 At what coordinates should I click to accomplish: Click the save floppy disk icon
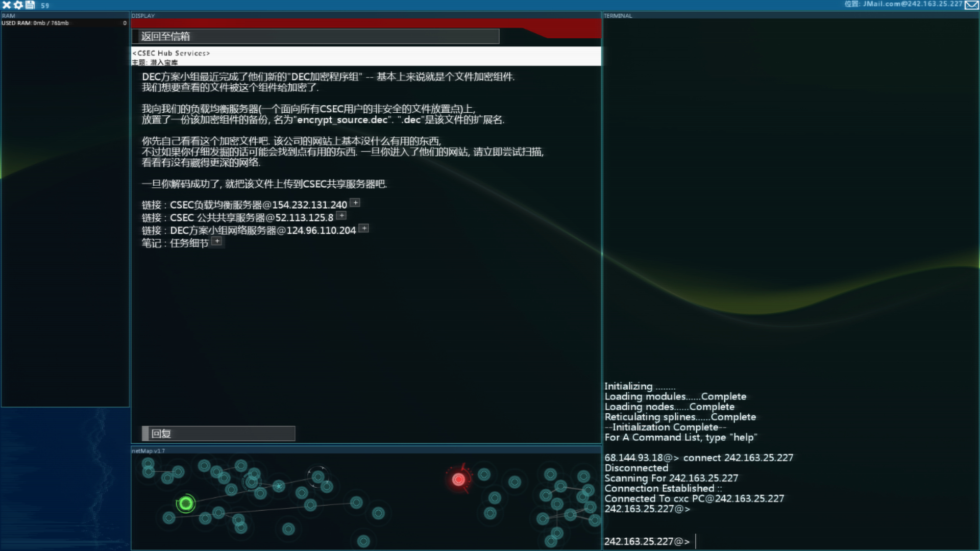coord(30,5)
